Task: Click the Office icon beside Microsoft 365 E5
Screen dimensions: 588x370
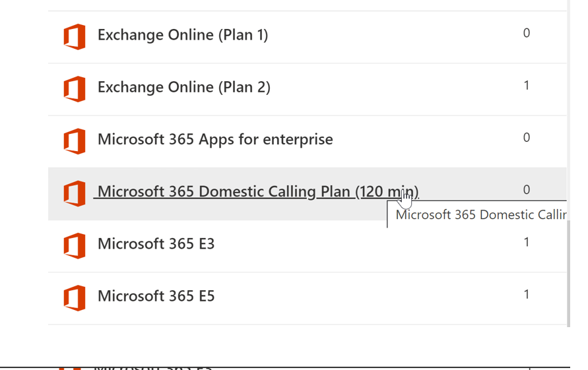Action: point(75,297)
